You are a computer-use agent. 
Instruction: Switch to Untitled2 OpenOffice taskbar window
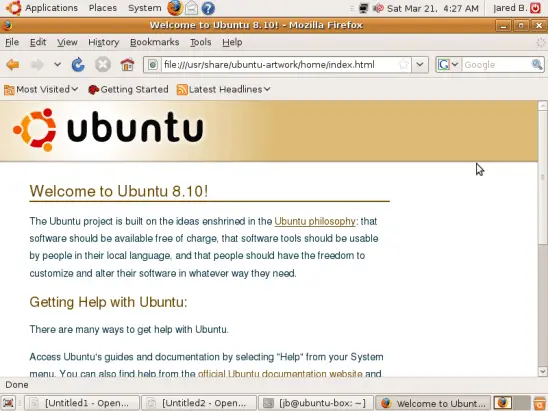click(199, 403)
